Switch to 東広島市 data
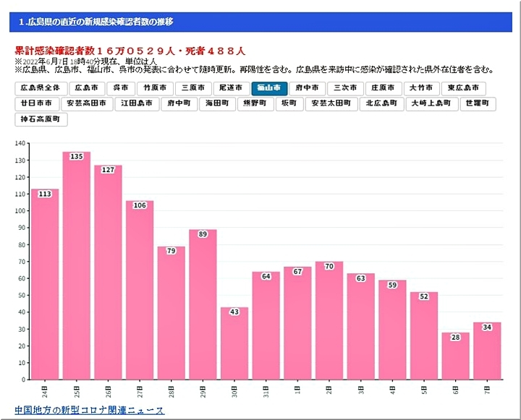The height and width of the screenshot is (420, 521). (x=464, y=88)
